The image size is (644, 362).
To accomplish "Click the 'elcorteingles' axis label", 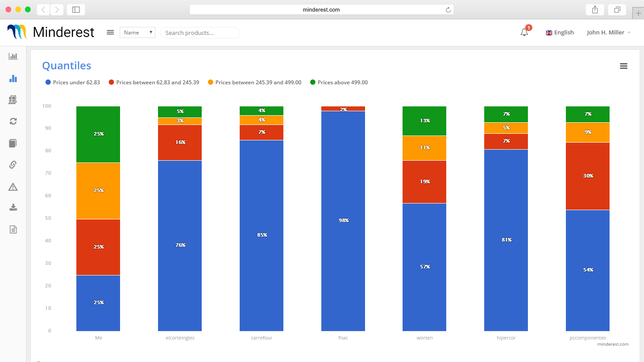I will 180,338.
